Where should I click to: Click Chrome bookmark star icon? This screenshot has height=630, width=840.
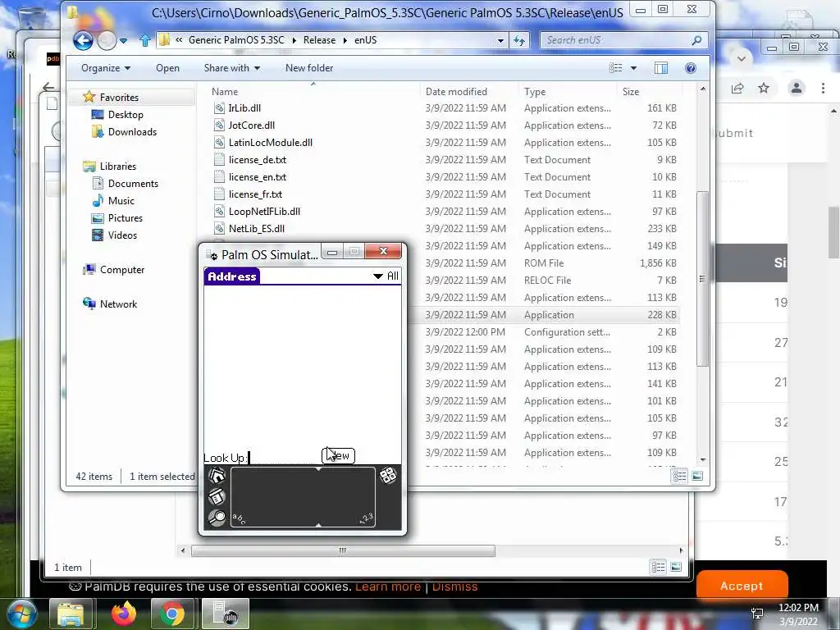click(764, 89)
